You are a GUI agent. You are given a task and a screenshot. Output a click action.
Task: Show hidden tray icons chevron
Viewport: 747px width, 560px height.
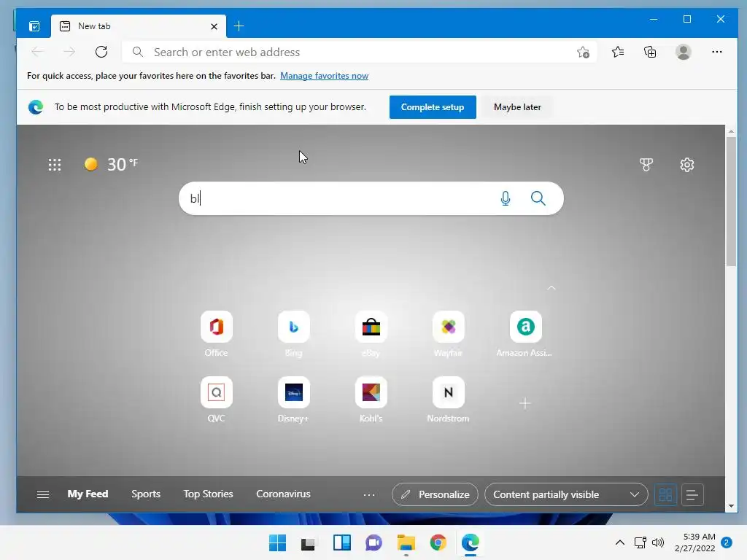tap(619, 542)
